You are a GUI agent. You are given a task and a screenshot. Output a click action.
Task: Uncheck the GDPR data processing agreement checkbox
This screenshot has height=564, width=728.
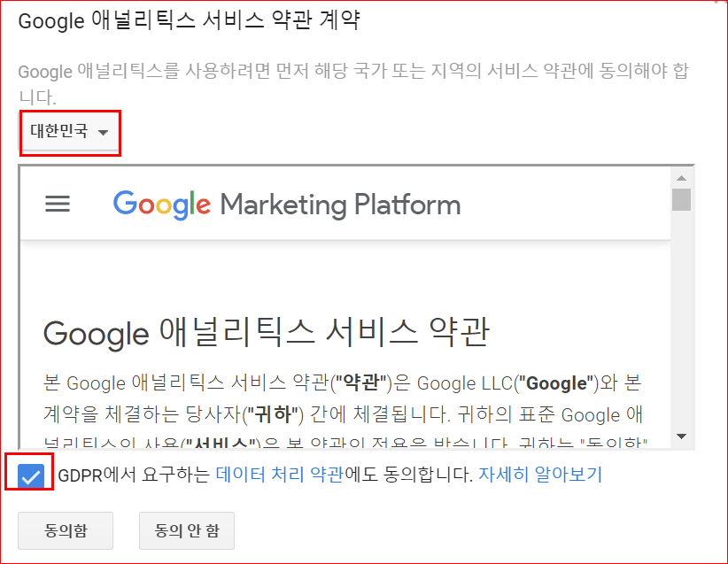tap(29, 475)
